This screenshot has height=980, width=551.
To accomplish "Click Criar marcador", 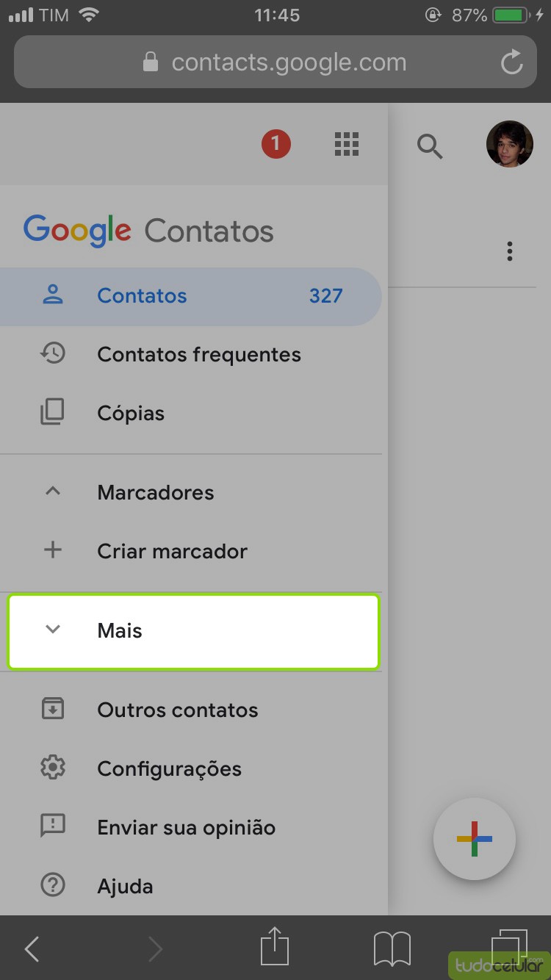I will pos(172,551).
